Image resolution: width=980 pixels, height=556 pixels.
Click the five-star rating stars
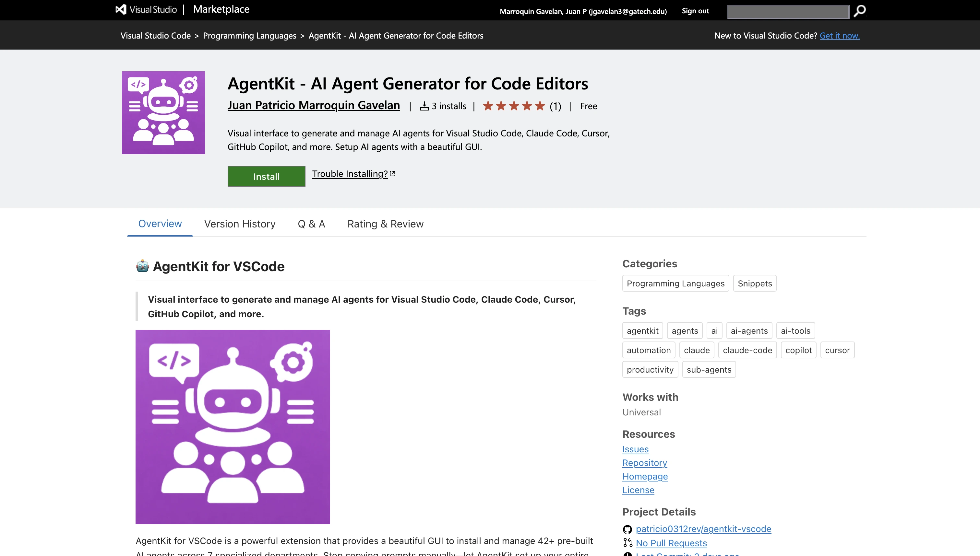pyautogui.click(x=514, y=106)
